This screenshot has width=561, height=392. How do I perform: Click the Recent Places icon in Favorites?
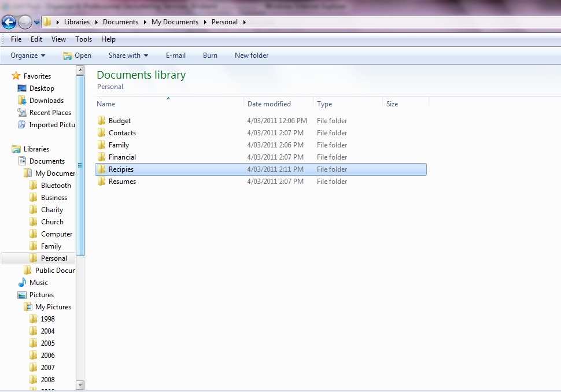click(22, 113)
